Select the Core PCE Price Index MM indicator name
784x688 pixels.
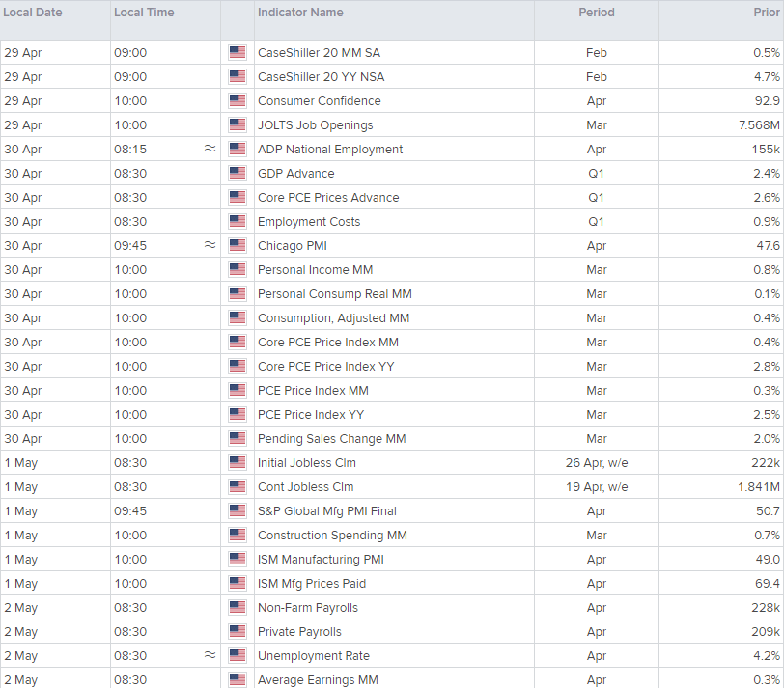[x=328, y=343]
